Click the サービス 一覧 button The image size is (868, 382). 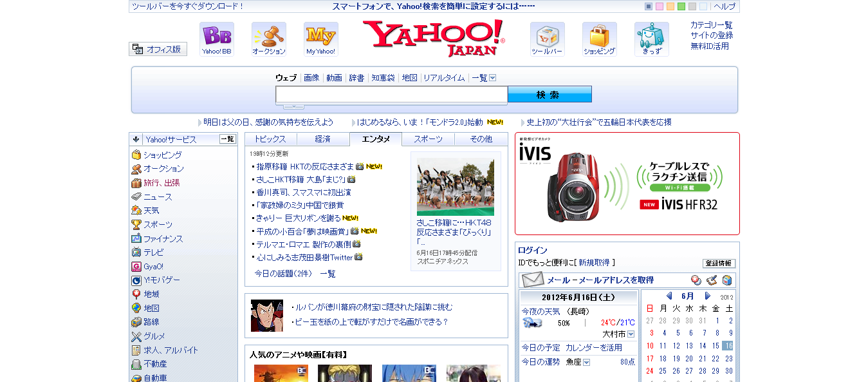[x=228, y=139]
